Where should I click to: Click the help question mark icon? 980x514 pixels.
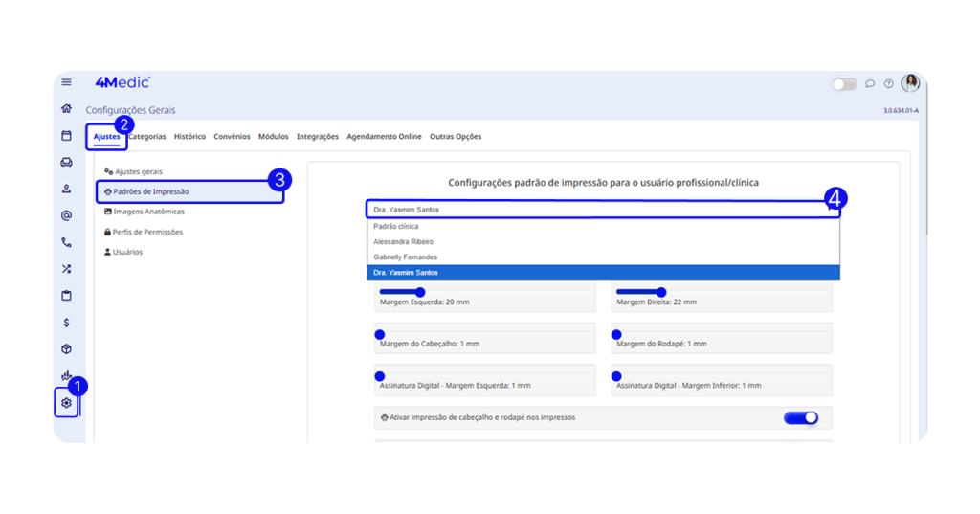click(x=888, y=84)
